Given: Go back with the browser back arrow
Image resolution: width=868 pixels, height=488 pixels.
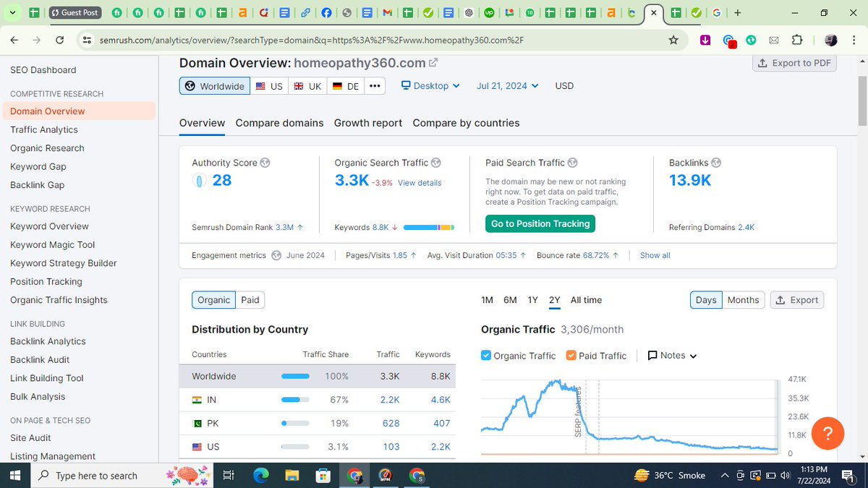Looking at the screenshot, I should click(14, 40).
